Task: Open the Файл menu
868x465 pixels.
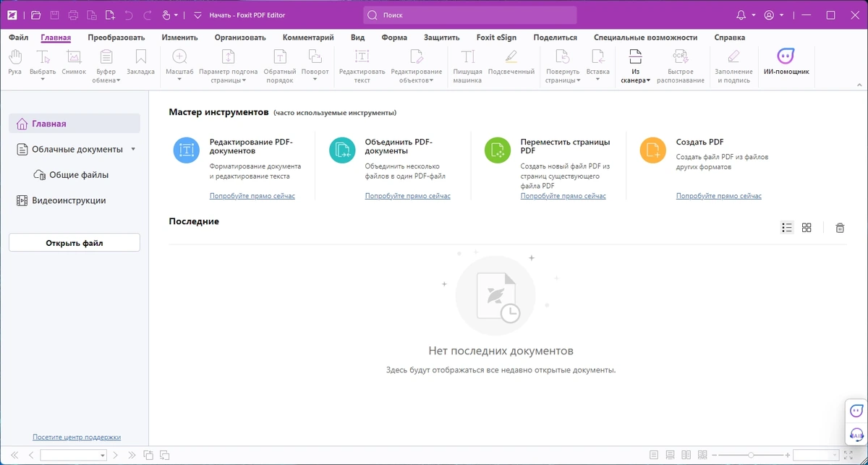Action: (x=19, y=38)
